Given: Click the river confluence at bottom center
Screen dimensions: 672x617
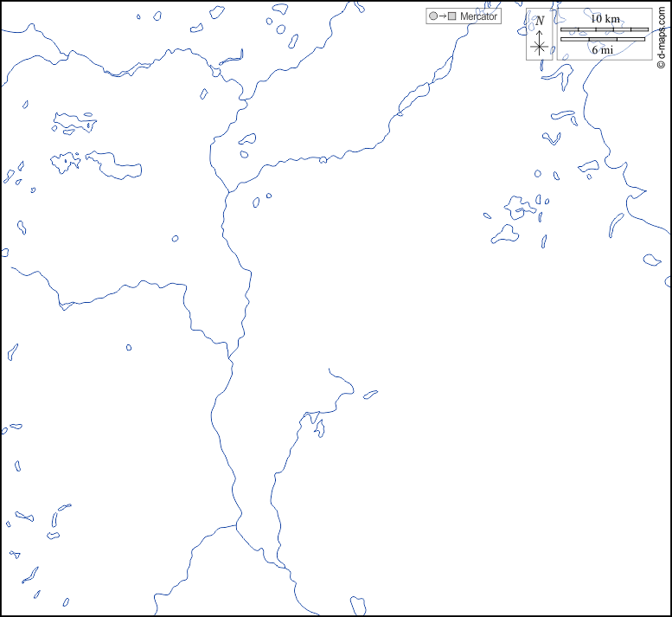Looking at the screenshot, I should (237, 523).
